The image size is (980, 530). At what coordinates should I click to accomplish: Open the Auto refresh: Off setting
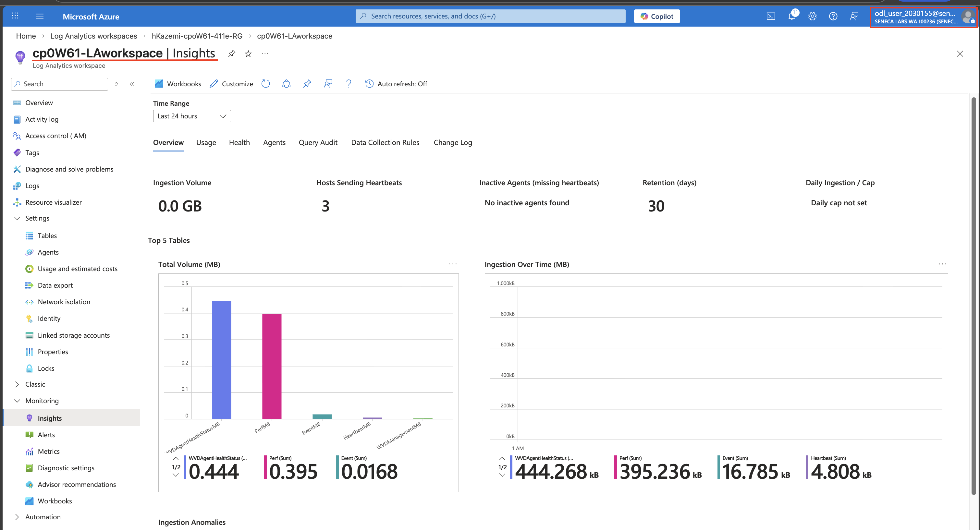(396, 84)
